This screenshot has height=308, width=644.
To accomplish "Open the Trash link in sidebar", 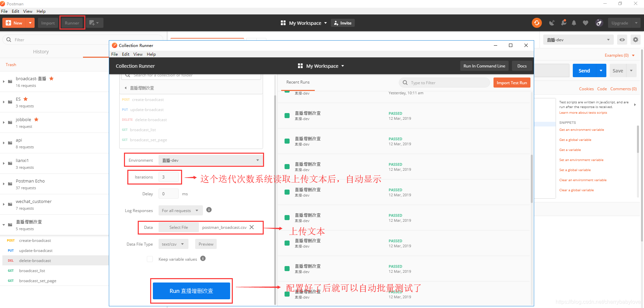I will pyautogui.click(x=11, y=64).
